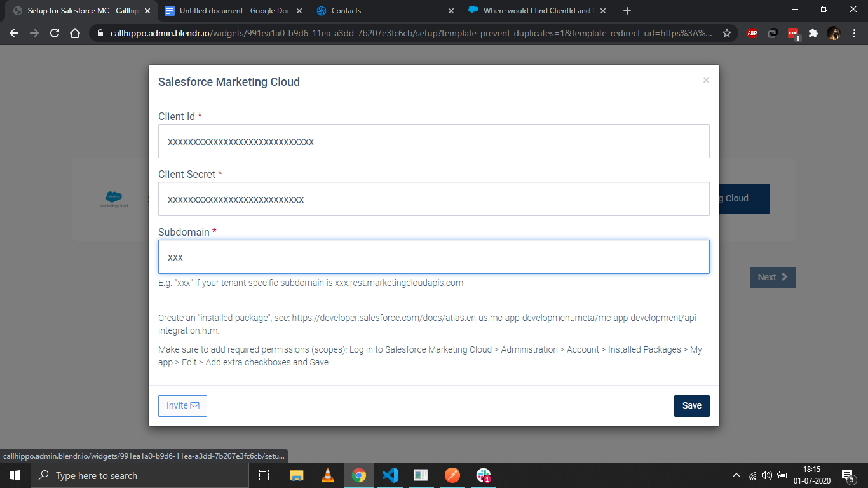The image size is (868, 488).
Task: Open the Chrome three-dot menu
Action: click(x=854, y=33)
